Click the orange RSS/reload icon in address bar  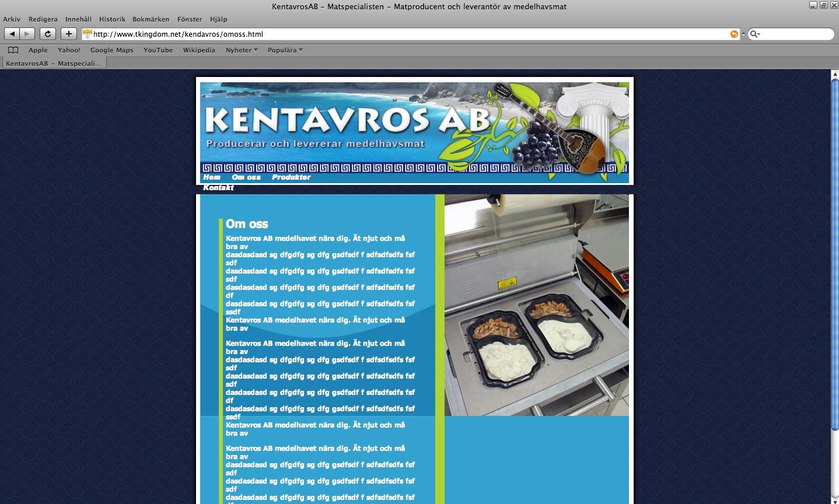pos(734,34)
